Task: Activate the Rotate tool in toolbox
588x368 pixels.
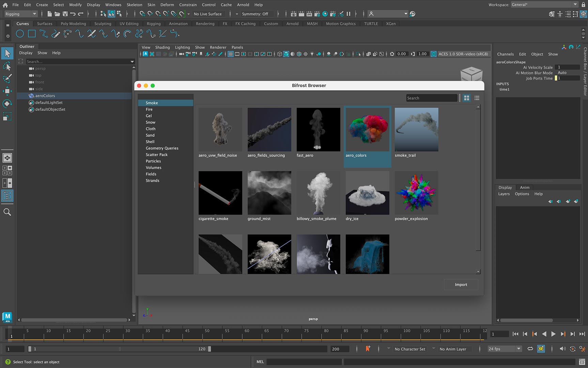Action: tap(7, 104)
